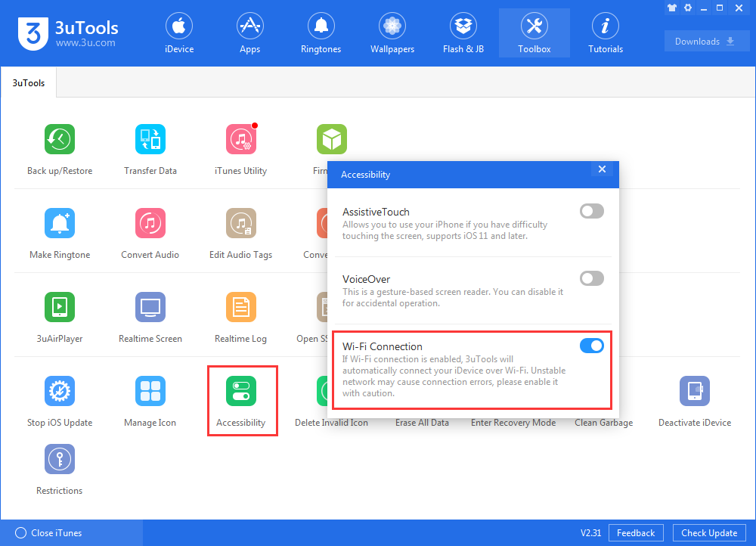Open the Restrictions tool
The width and height of the screenshot is (756, 546).
(x=60, y=459)
